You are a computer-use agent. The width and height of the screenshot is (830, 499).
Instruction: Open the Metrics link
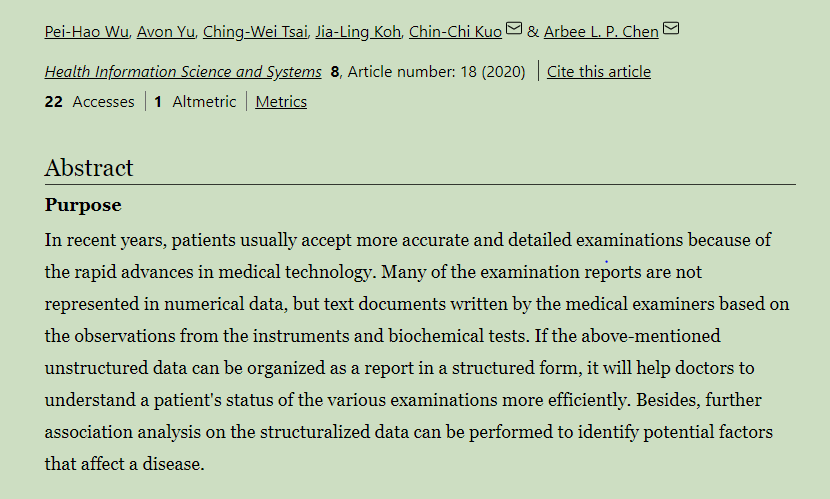pyautogui.click(x=281, y=102)
